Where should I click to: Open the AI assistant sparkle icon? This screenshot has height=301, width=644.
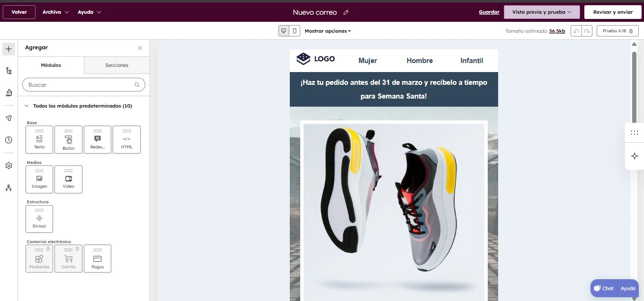(634, 155)
